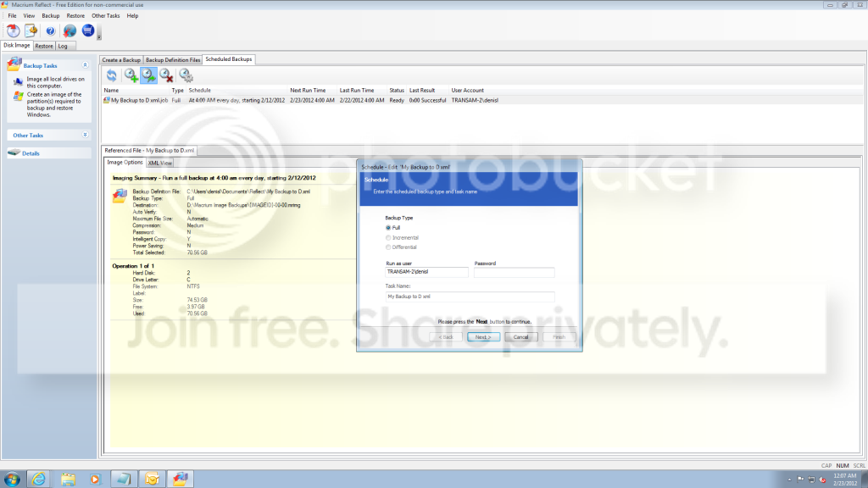The image size is (868, 488).
Task: Sort by the User Account column header
Action: [468, 90]
